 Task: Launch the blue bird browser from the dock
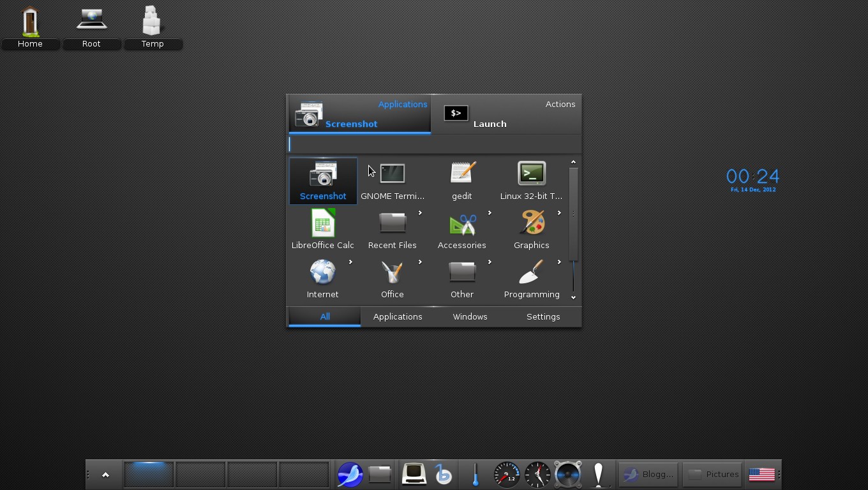tap(350, 474)
